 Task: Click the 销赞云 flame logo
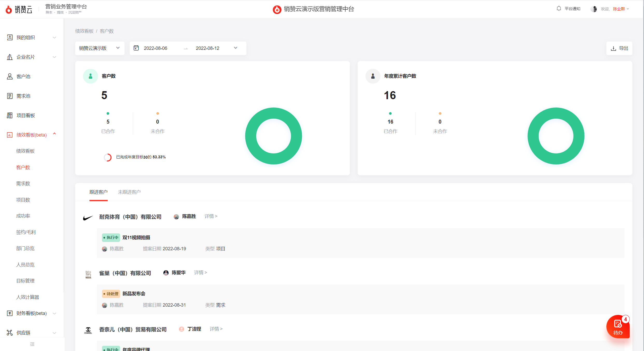click(9, 10)
